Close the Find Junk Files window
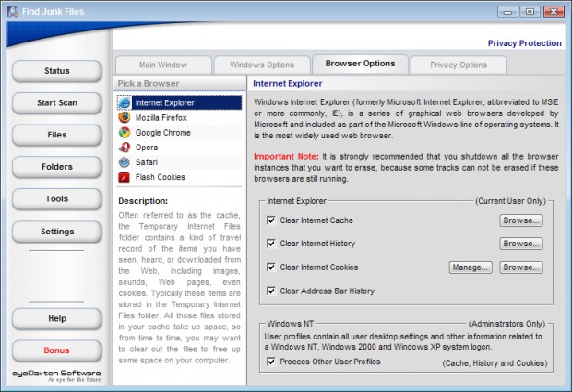This screenshot has height=392, width=572. coord(554,12)
